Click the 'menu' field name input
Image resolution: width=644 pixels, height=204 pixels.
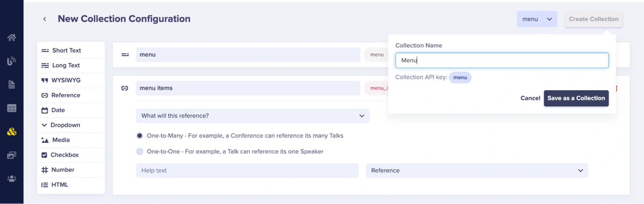pyautogui.click(x=247, y=55)
